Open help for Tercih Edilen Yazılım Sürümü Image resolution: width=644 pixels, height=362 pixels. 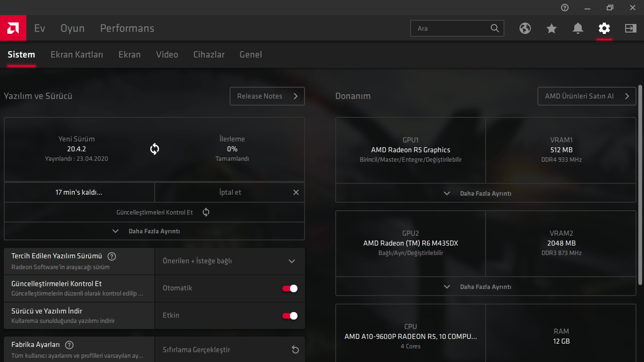coord(112,256)
